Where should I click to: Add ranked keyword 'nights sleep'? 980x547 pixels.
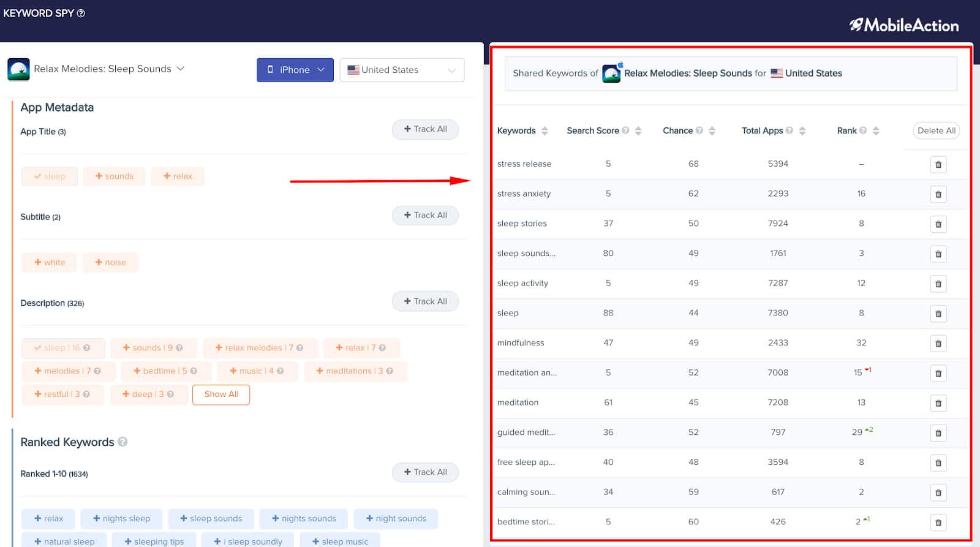coord(121,519)
